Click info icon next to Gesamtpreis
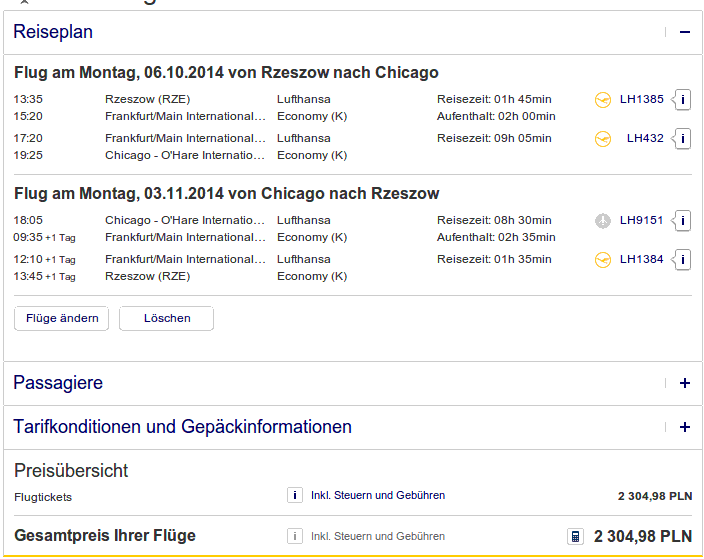 click(295, 536)
